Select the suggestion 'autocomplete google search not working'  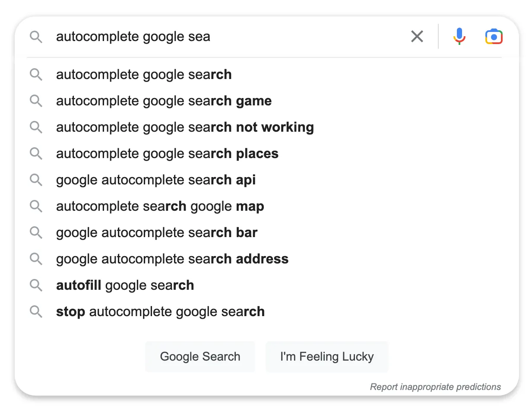tap(184, 127)
